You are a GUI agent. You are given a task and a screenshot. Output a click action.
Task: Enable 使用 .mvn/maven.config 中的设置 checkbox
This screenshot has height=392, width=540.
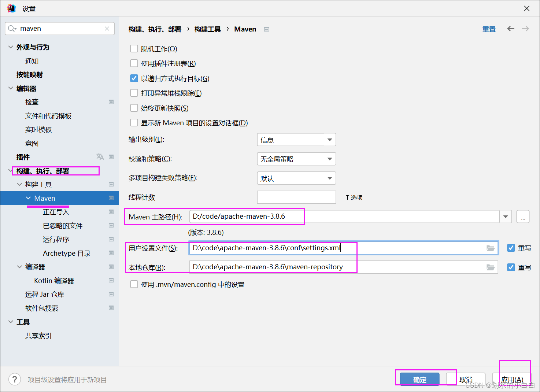pyautogui.click(x=134, y=284)
